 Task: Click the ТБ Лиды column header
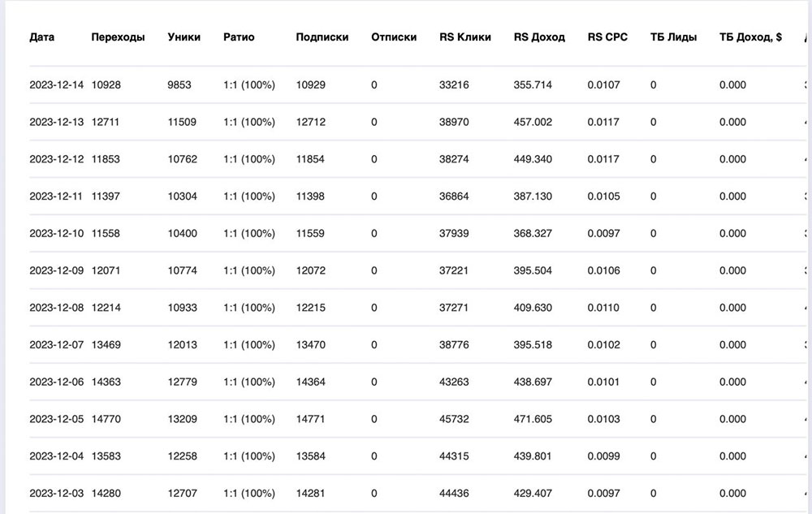(673, 37)
